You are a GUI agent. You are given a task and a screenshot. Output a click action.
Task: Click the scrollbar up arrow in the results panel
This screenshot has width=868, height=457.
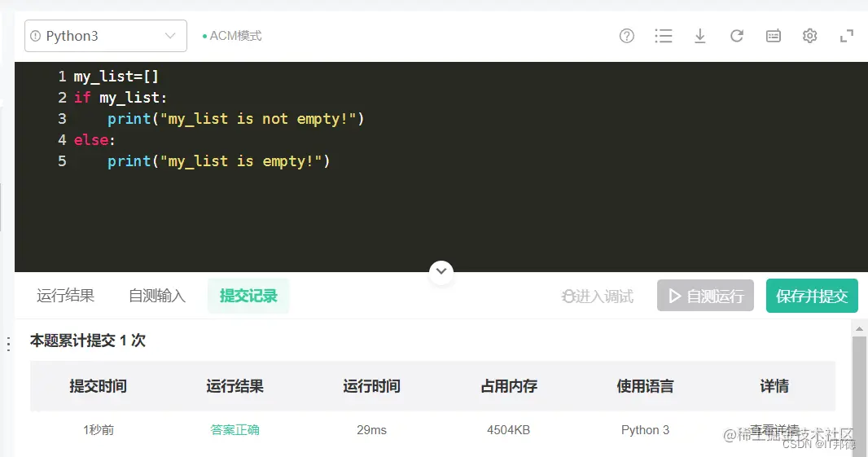pyautogui.click(x=859, y=329)
